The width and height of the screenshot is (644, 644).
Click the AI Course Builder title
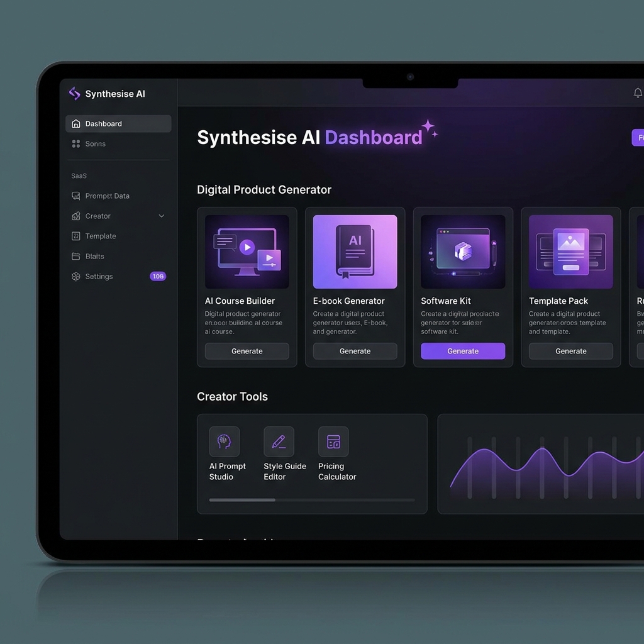click(240, 301)
